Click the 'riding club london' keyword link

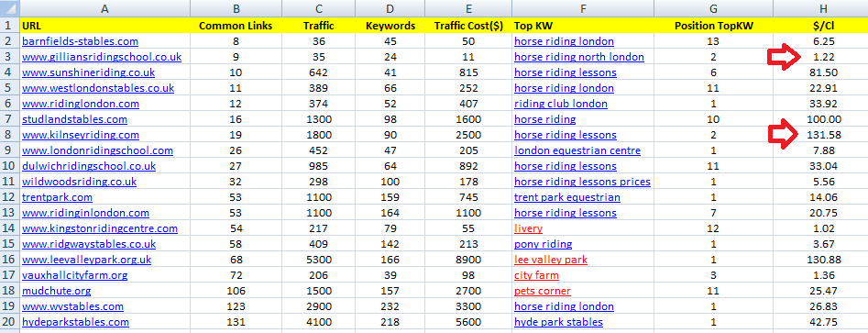561,104
